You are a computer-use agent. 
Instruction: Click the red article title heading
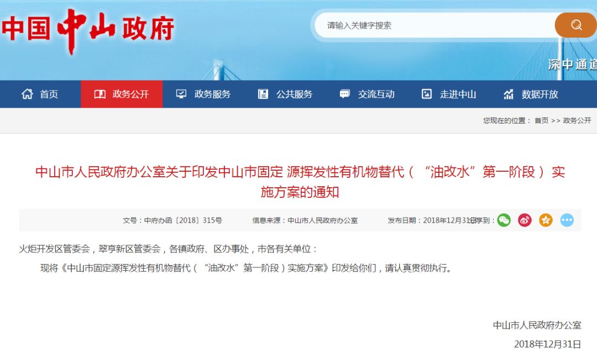(x=300, y=182)
